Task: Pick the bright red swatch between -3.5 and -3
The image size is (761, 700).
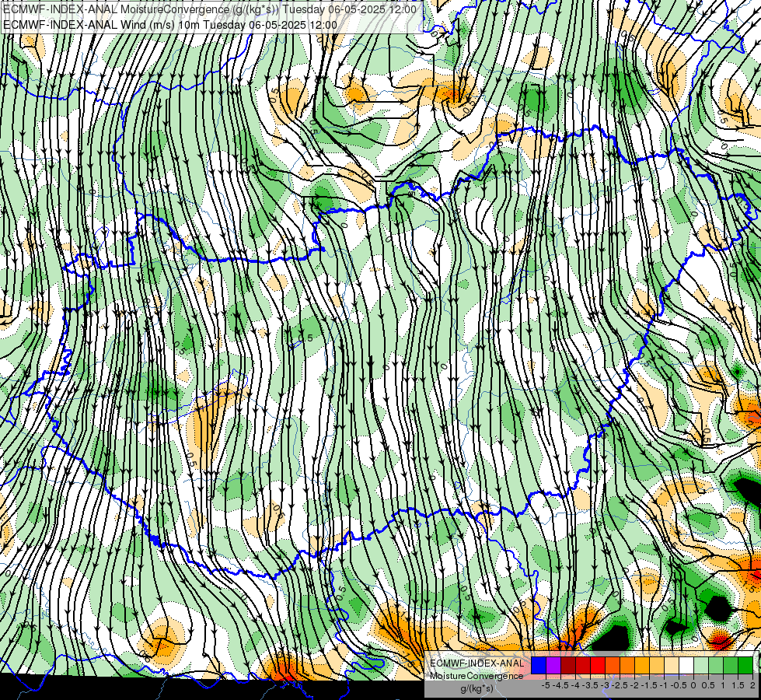Action: coord(598,666)
